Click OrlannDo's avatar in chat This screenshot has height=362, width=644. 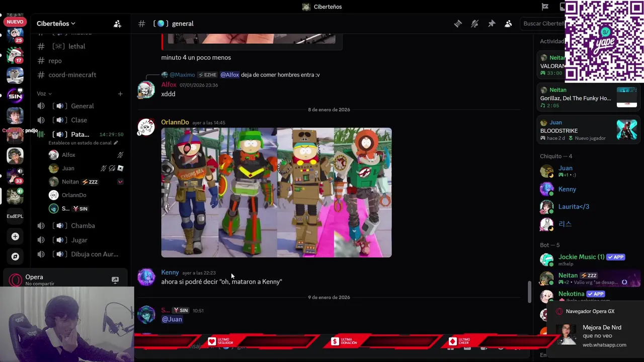146,128
